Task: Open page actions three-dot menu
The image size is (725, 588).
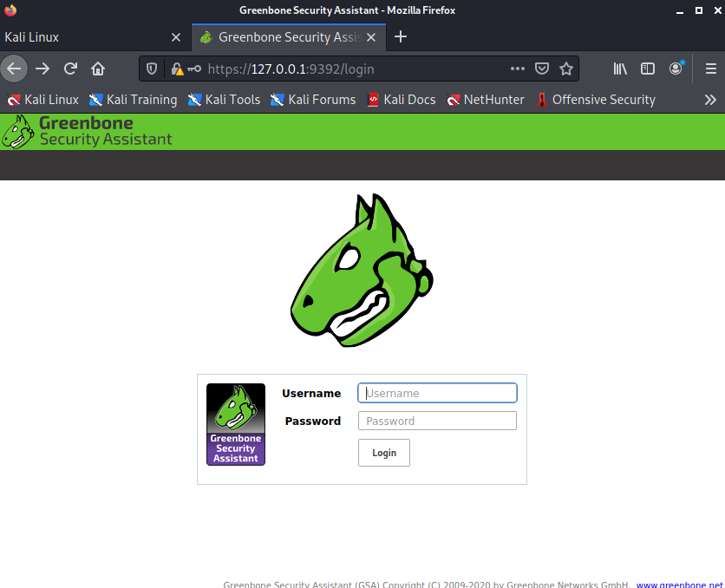Action: point(518,69)
